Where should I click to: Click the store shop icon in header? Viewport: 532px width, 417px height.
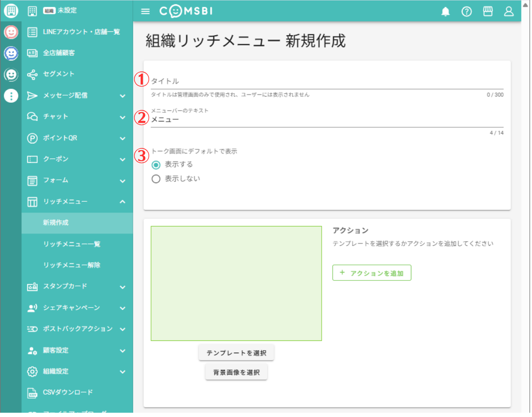pyautogui.click(x=488, y=12)
